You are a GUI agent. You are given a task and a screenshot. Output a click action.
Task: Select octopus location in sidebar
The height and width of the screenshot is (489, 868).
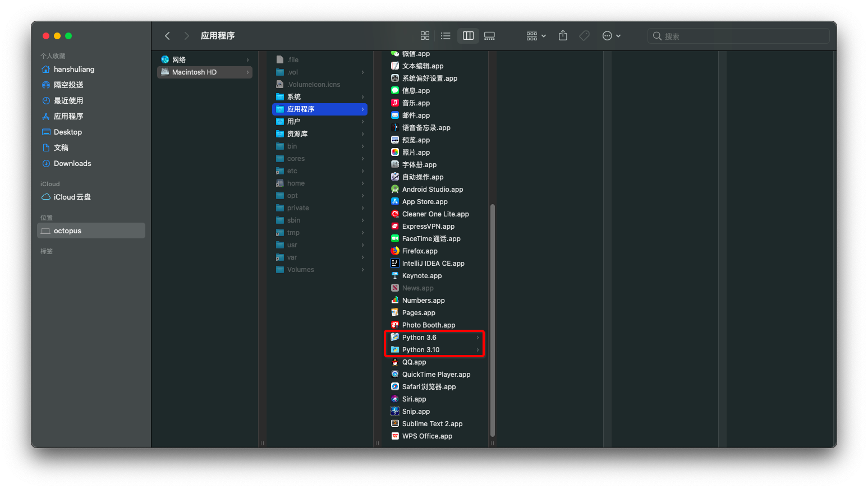point(91,231)
